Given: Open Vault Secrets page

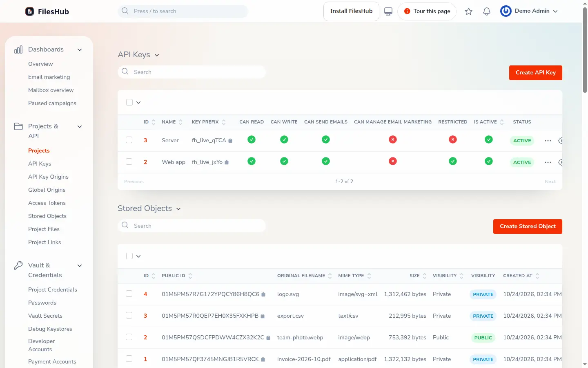Looking at the screenshot, I should click(45, 316).
